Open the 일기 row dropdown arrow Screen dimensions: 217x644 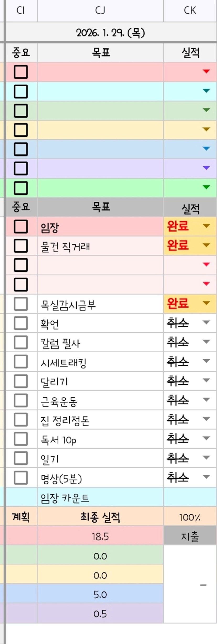[x=207, y=458]
